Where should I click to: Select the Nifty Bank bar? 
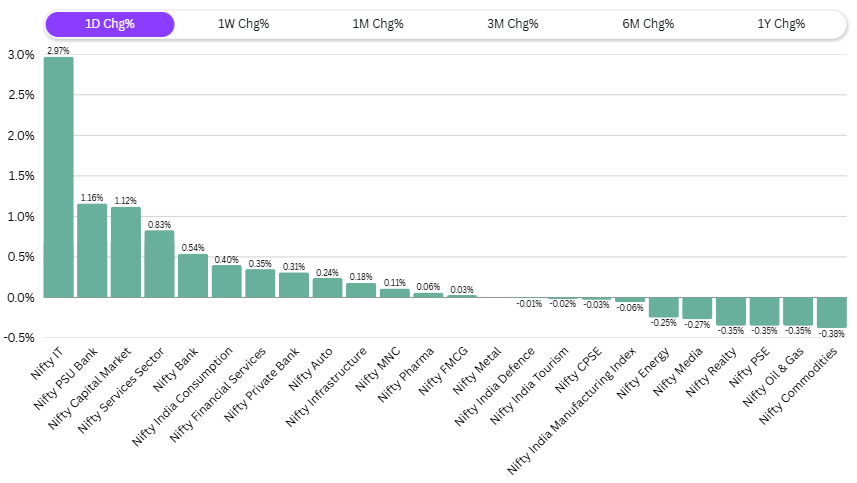193,275
